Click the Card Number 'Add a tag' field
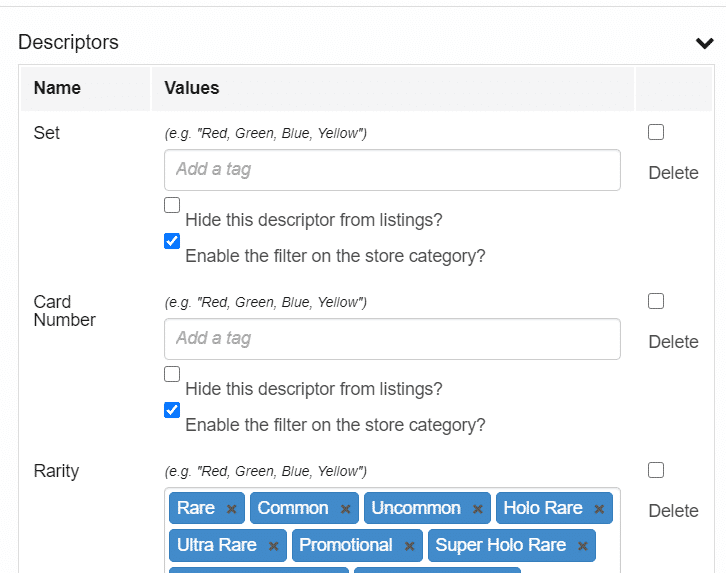Image resolution: width=726 pixels, height=573 pixels. point(392,339)
